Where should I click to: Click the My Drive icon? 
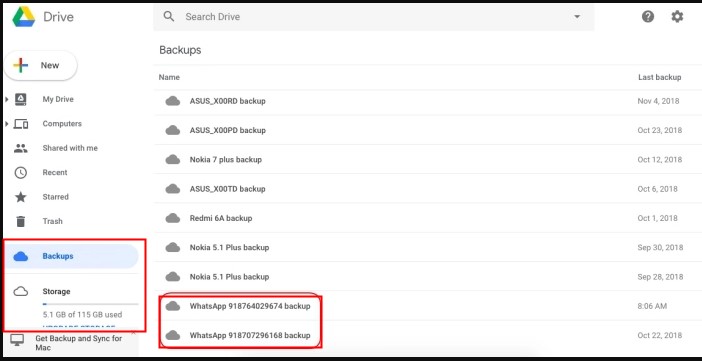click(21, 99)
